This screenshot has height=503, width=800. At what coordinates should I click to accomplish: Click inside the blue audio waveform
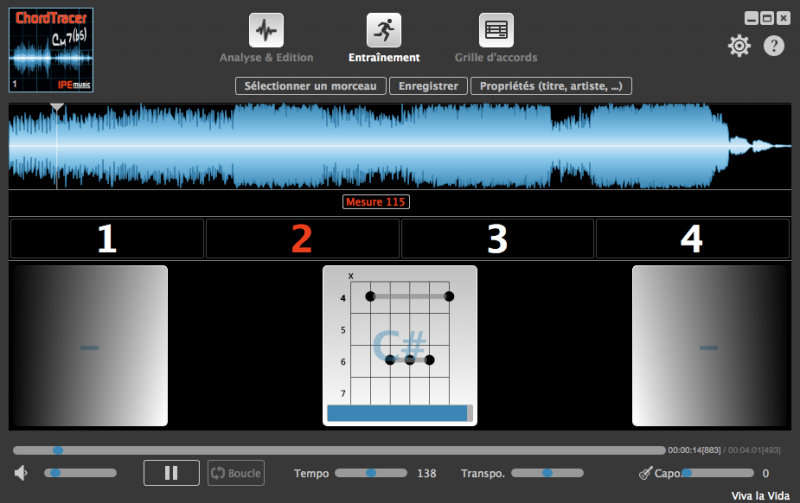click(399, 146)
